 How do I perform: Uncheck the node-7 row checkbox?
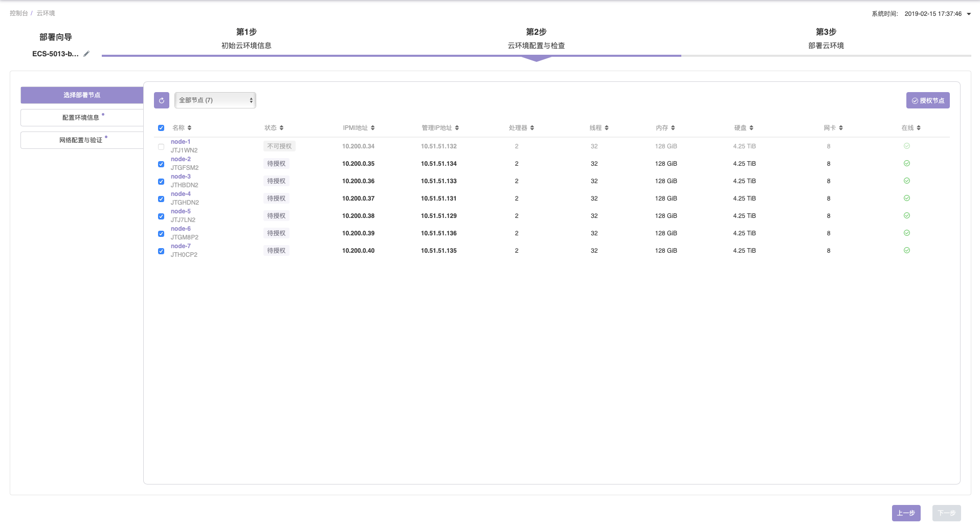tap(161, 251)
